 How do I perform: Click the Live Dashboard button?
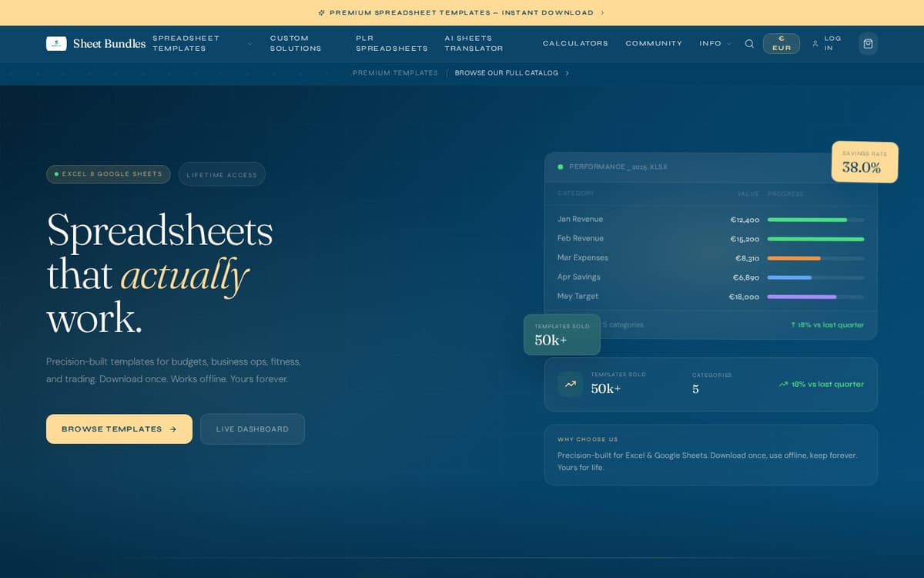coord(253,429)
